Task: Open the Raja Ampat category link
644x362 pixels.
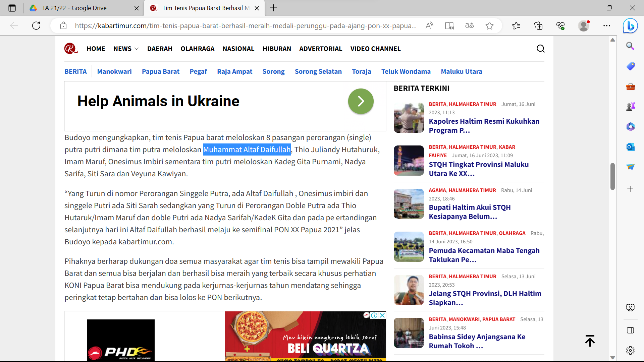Action: pyautogui.click(x=234, y=71)
